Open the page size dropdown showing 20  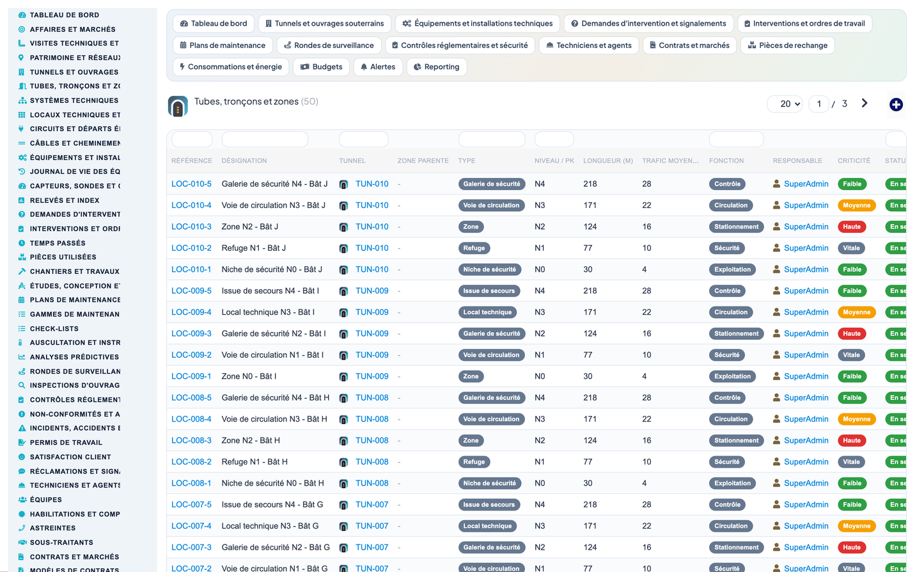pyautogui.click(x=785, y=104)
